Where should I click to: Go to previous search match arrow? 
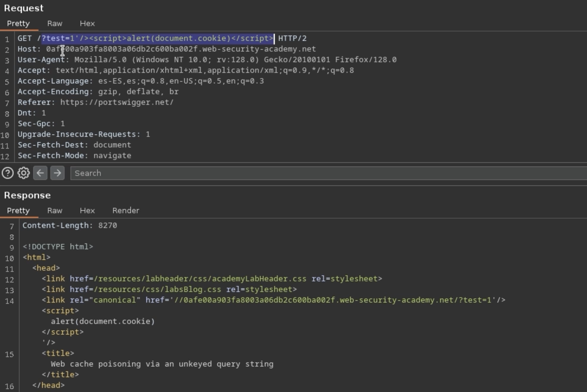[40, 173]
